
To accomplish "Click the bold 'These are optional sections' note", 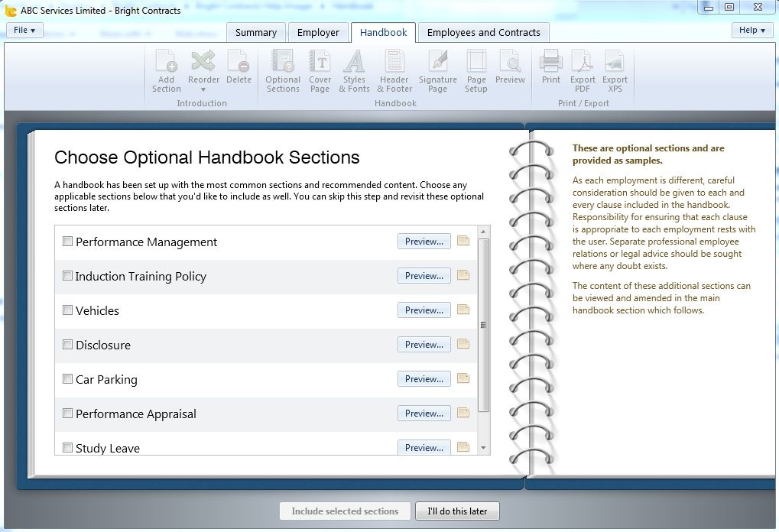I will (648, 154).
